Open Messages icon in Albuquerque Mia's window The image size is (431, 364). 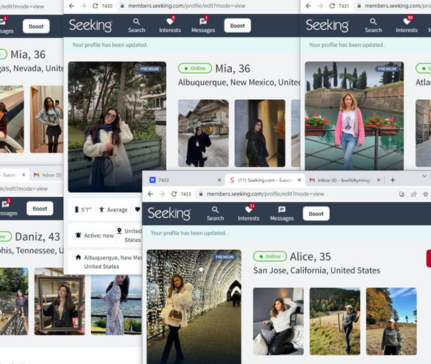[203, 25]
